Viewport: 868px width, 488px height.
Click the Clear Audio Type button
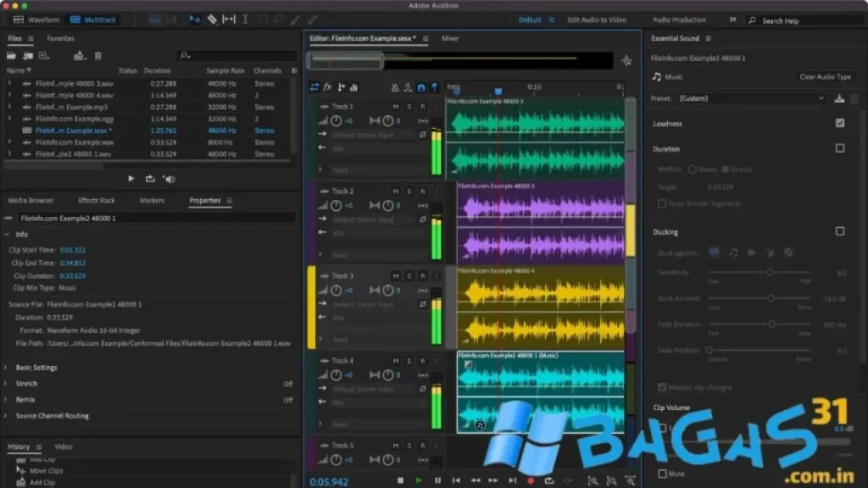825,77
